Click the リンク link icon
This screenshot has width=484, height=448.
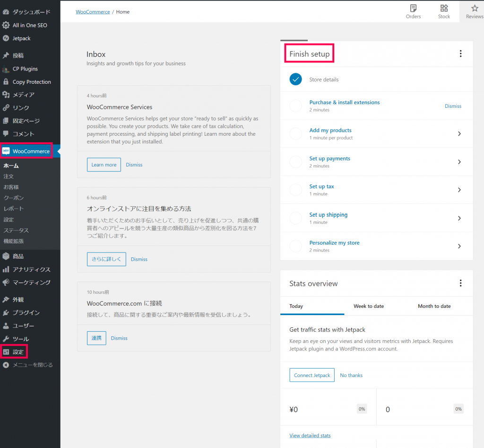pyautogui.click(x=6, y=108)
